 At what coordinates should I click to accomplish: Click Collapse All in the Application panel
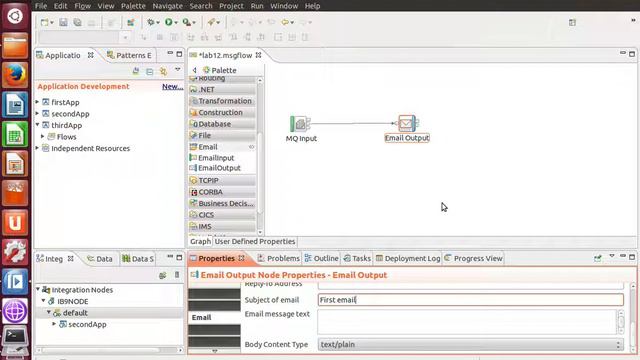[x=150, y=71]
